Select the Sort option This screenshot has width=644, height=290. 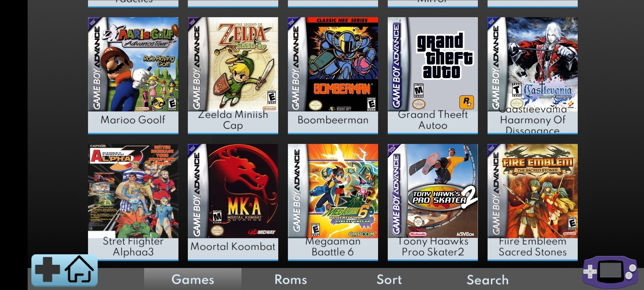[389, 279]
